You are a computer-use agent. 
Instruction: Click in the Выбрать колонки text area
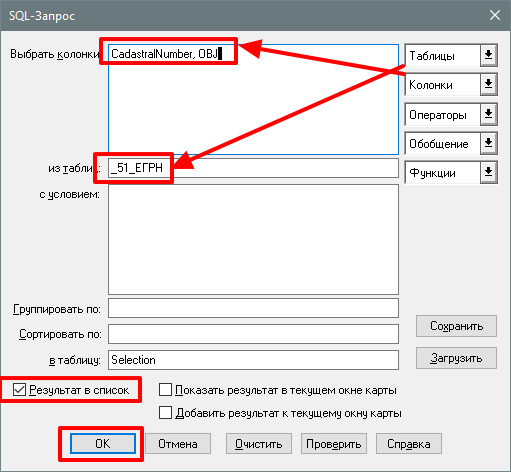[253, 99]
